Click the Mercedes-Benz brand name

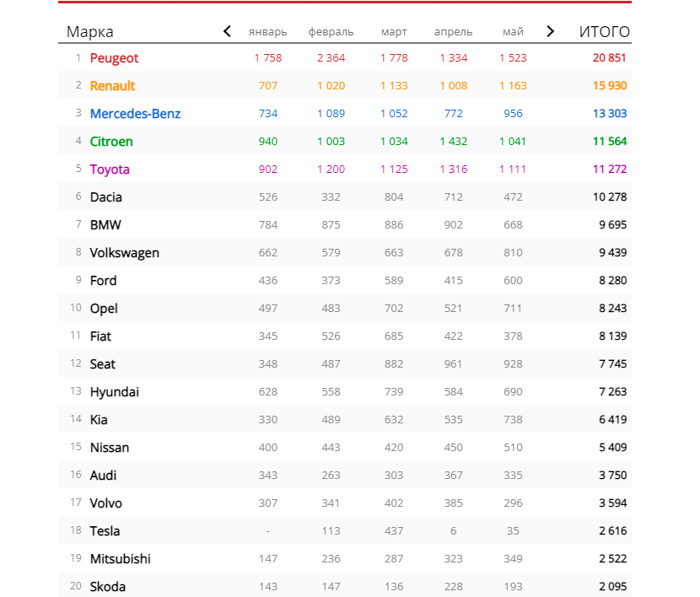click(135, 114)
